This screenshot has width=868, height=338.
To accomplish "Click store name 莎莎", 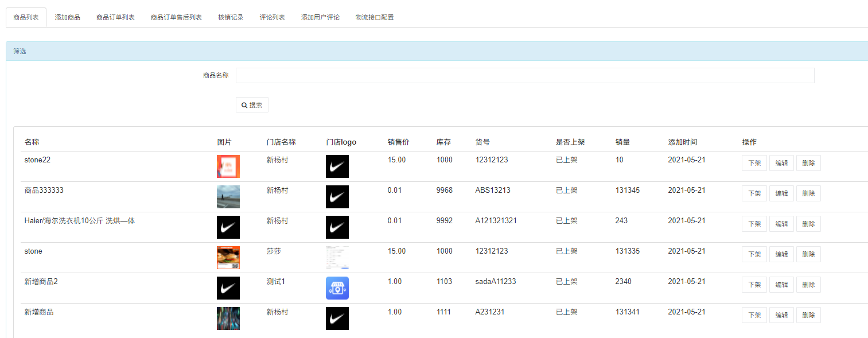I will pos(274,251).
